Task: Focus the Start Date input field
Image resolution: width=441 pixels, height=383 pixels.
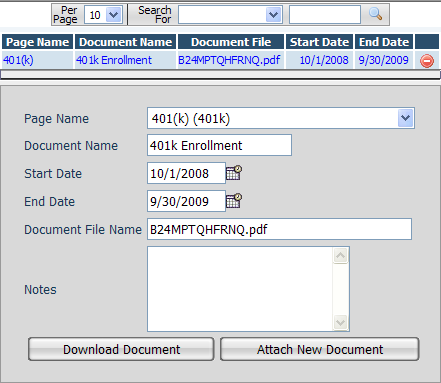Action: 186,173
